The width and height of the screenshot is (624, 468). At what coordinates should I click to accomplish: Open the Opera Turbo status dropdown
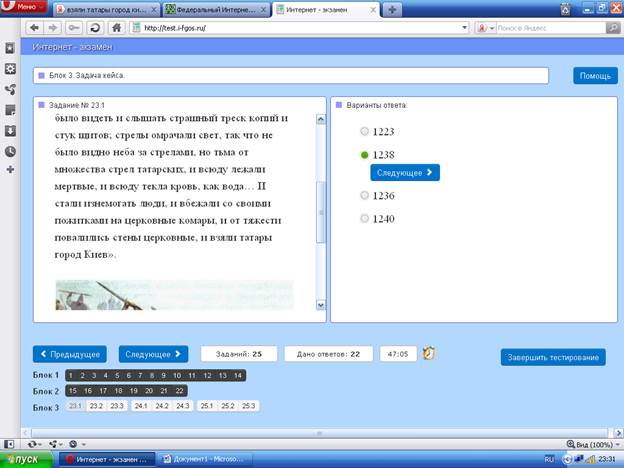[76, 444]
